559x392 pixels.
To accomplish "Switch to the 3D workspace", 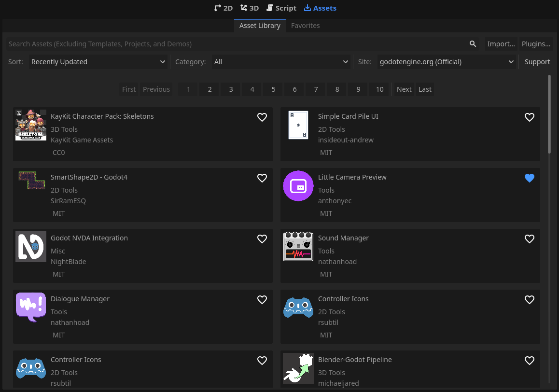I will [x=249, y=8].
